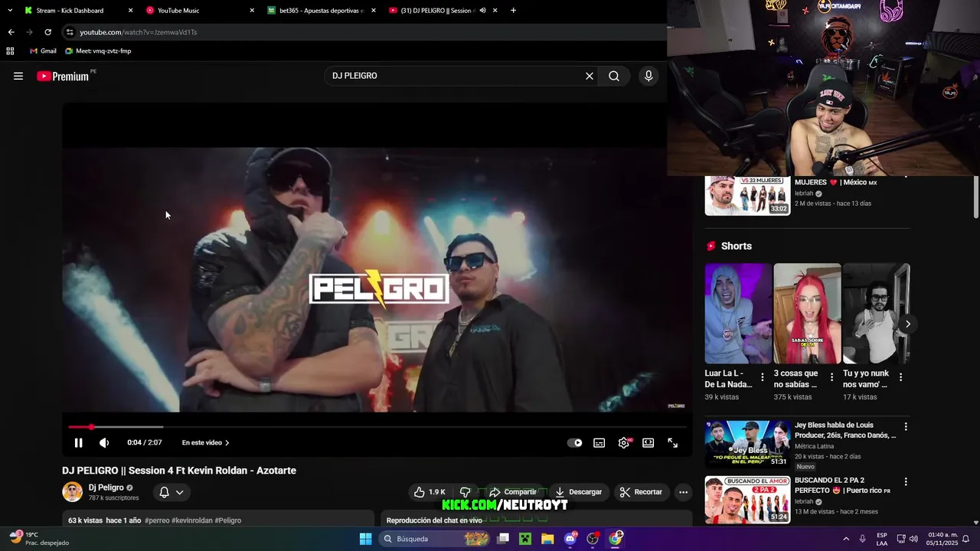Open options for '3 cosas que no sabías' short
This screenshot has width=980, height=551.
[831, 377]
